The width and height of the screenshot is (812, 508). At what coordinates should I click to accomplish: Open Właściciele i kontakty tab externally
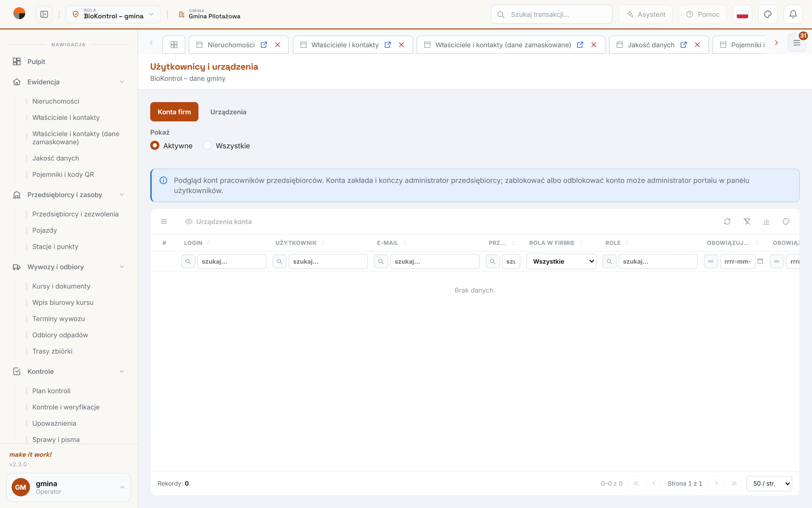tap(387, 45)
